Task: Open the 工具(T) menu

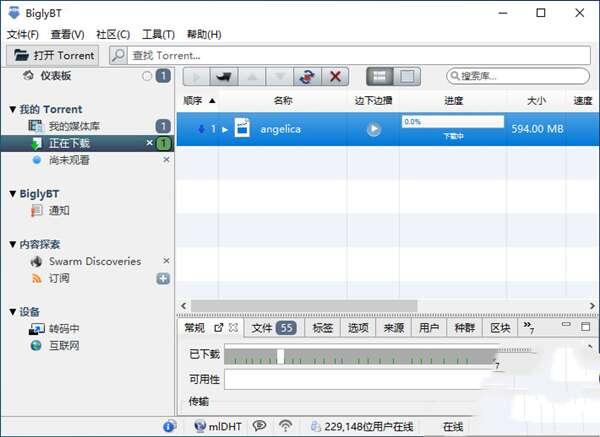Action: click(158, 35)
